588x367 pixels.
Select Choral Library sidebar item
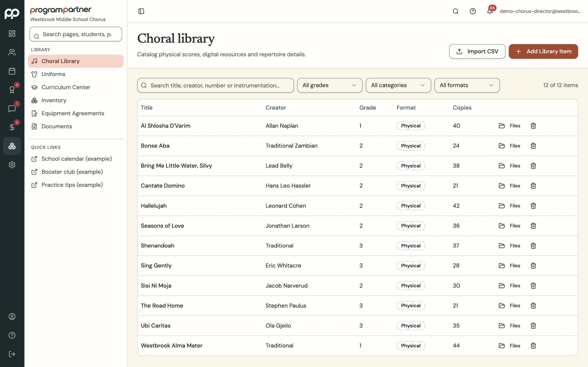(x=76, y=61)
